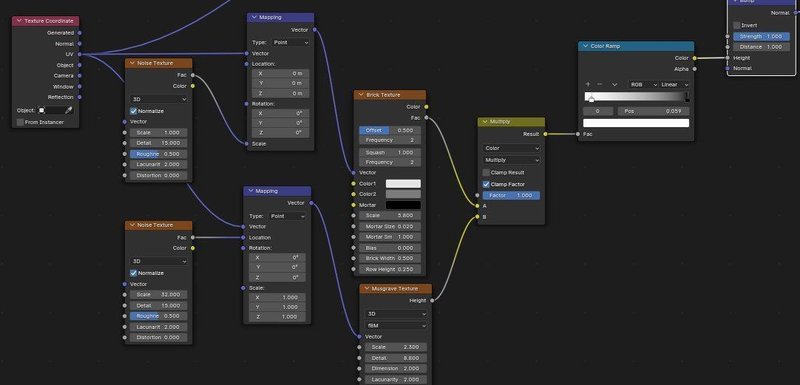Collapse the Multiply node
The image size is (800, 385).
click(x=485, y=122)
